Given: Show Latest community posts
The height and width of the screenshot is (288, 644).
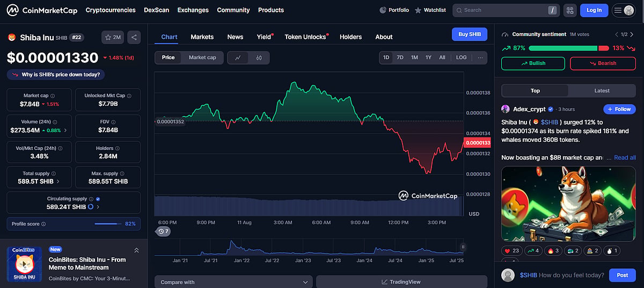Looking at the screenshot, I should pyautogui.click(x=602, y=91).
